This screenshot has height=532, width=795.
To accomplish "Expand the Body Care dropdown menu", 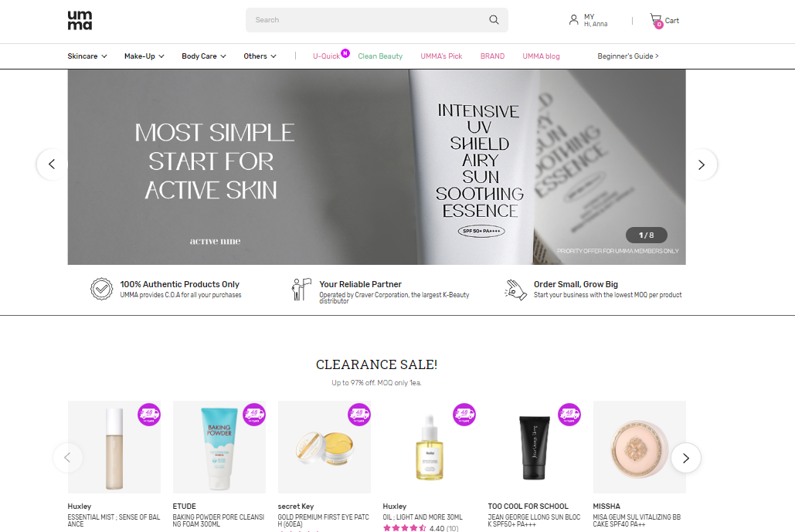I will [204, 56].
